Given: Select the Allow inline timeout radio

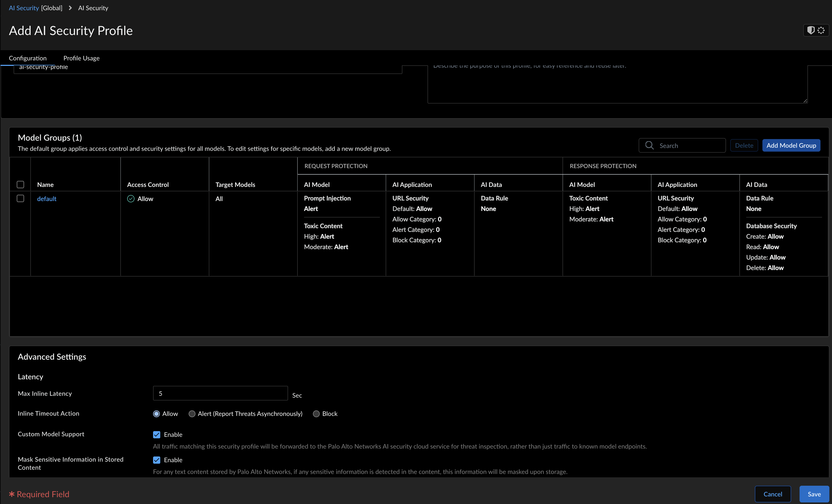Looking at the screenshot, I should pos(156,414).
